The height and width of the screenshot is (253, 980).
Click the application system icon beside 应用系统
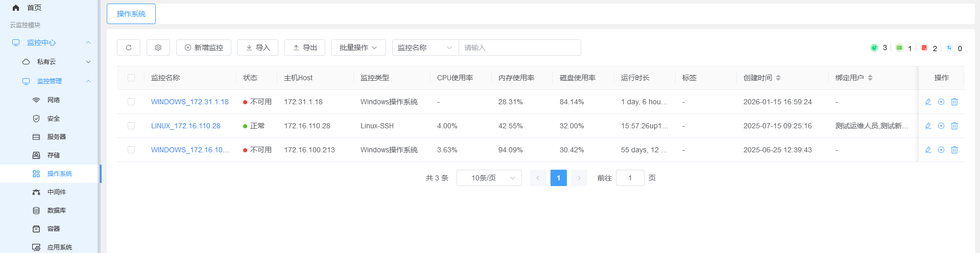[36, 247]
